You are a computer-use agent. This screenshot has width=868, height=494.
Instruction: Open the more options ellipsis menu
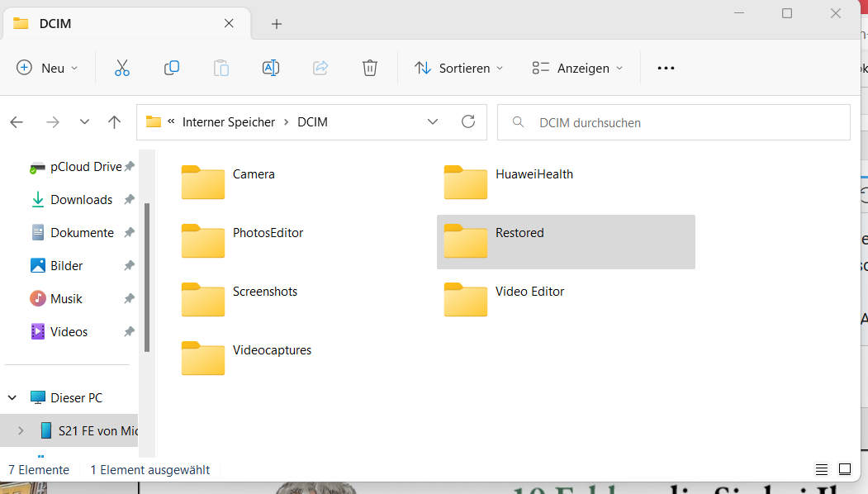[x=666, y=69]
